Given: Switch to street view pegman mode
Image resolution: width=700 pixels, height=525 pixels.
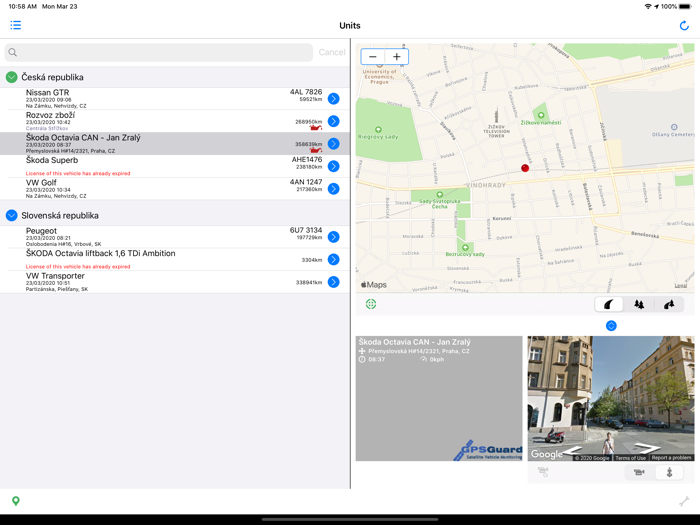Looking at the screenshot, I should (670, 472).
